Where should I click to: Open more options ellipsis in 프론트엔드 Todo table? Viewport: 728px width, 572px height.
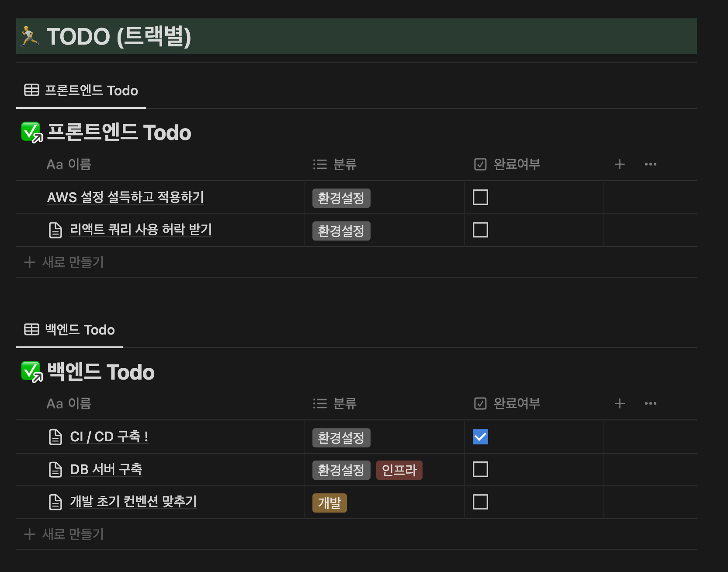click(x=650, y=164)
